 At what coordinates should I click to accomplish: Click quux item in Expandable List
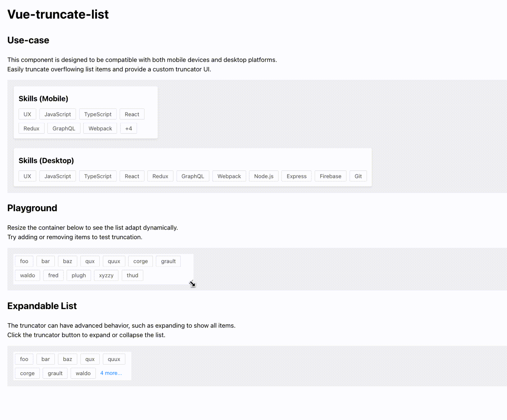pos(114,359)
